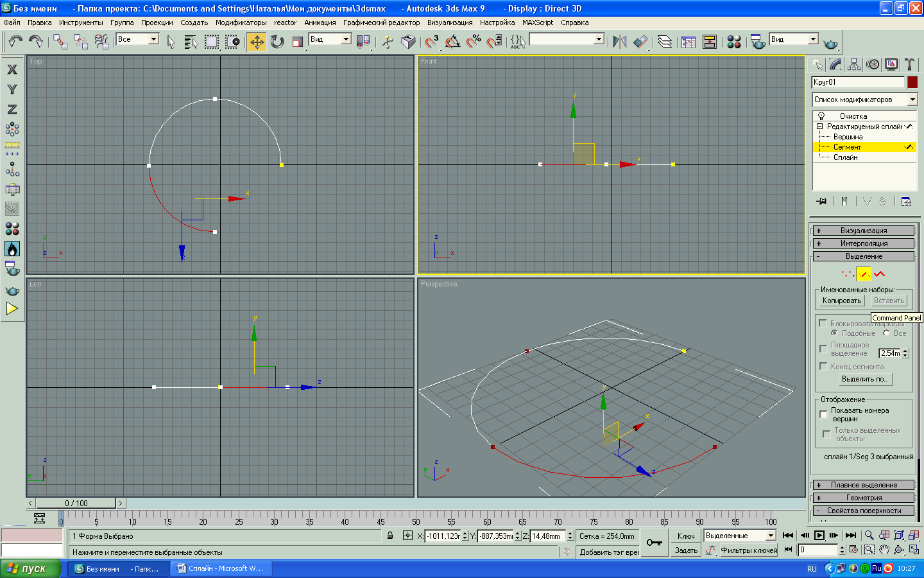The image size is (924, 578).
Task: Click the Ключ auto key button
Action: coord(686,536)
